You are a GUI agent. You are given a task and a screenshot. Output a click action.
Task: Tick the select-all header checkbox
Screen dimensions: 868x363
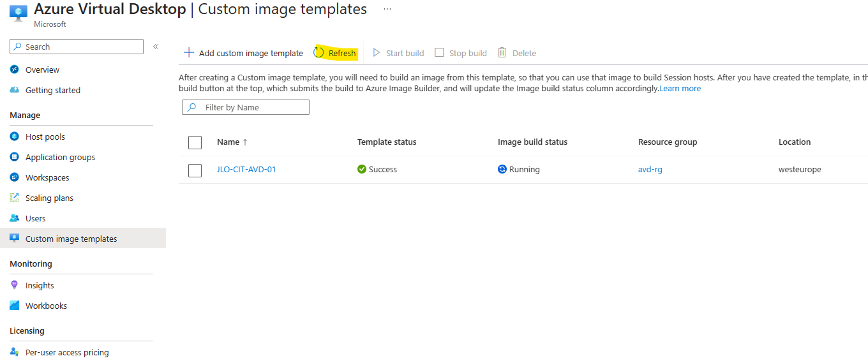tap(195, 142)
